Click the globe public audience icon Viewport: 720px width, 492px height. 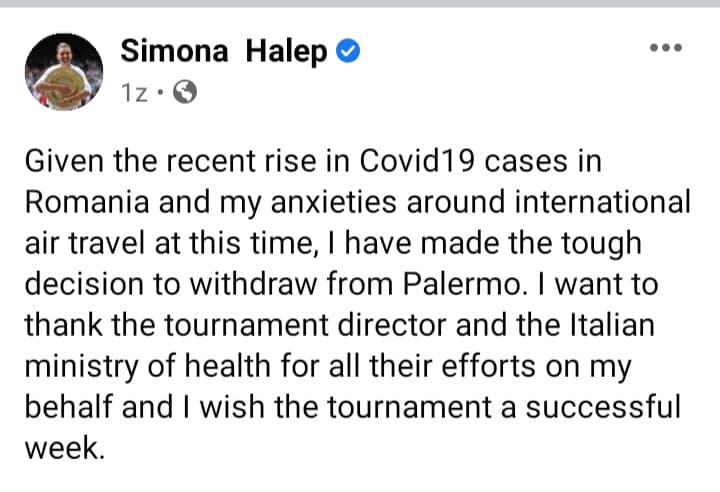tap(185, 92)
